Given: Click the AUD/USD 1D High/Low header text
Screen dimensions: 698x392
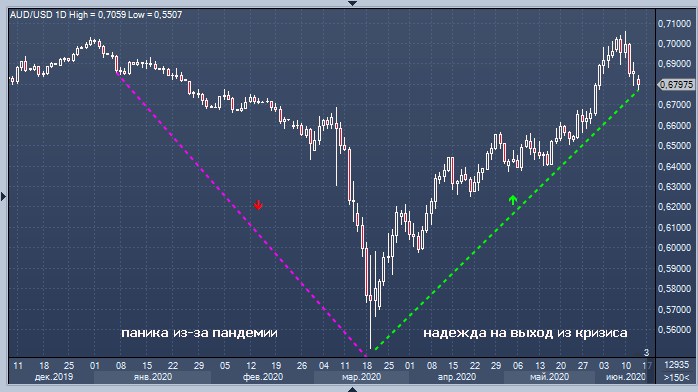Looking at the screenshot, I should pos(96,15).
